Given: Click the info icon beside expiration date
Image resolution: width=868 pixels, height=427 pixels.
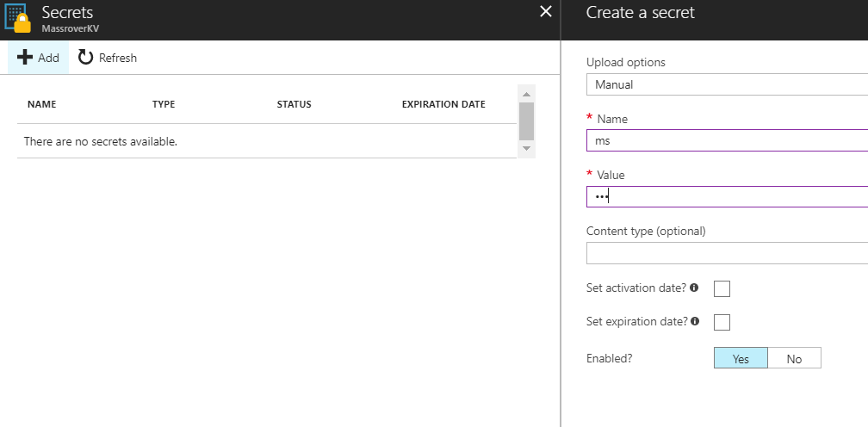Looking at the screenshot, I should coord(695,321).
